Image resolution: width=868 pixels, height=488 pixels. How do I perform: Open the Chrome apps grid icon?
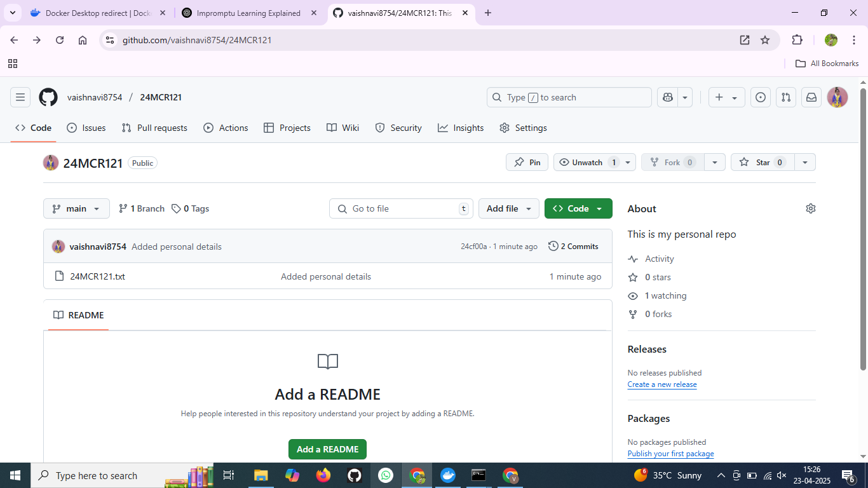(x=13, y=64)
